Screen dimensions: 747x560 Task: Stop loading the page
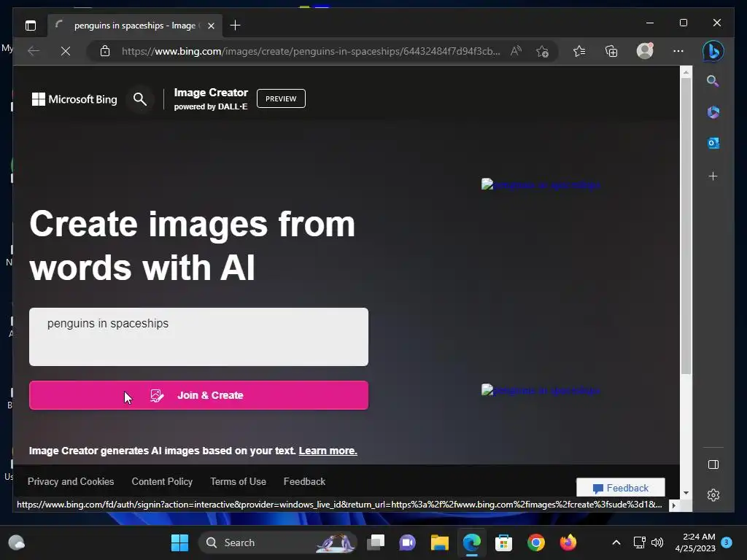click(x=66, y=51)
